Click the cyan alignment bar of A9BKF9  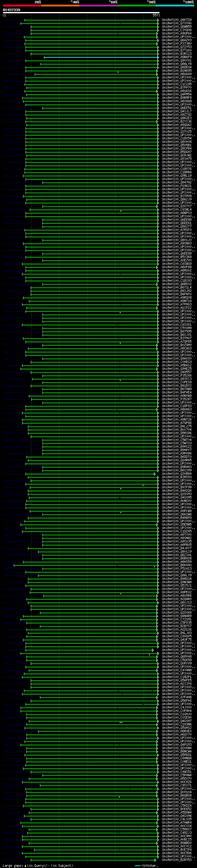(101, 57)
